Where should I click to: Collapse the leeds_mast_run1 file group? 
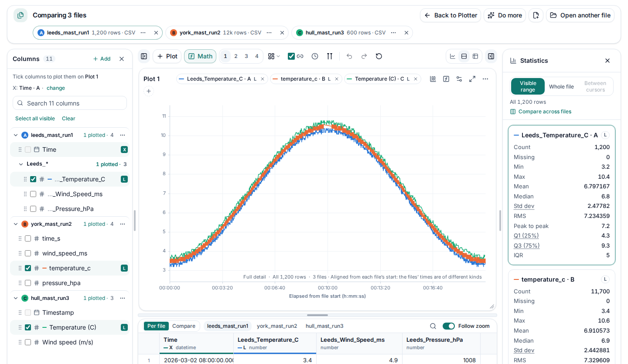pyautogui.click(x=16, y=135)
